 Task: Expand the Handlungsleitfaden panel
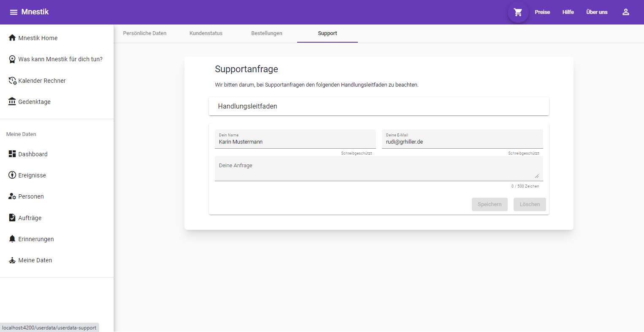click(x=379, y=106)
